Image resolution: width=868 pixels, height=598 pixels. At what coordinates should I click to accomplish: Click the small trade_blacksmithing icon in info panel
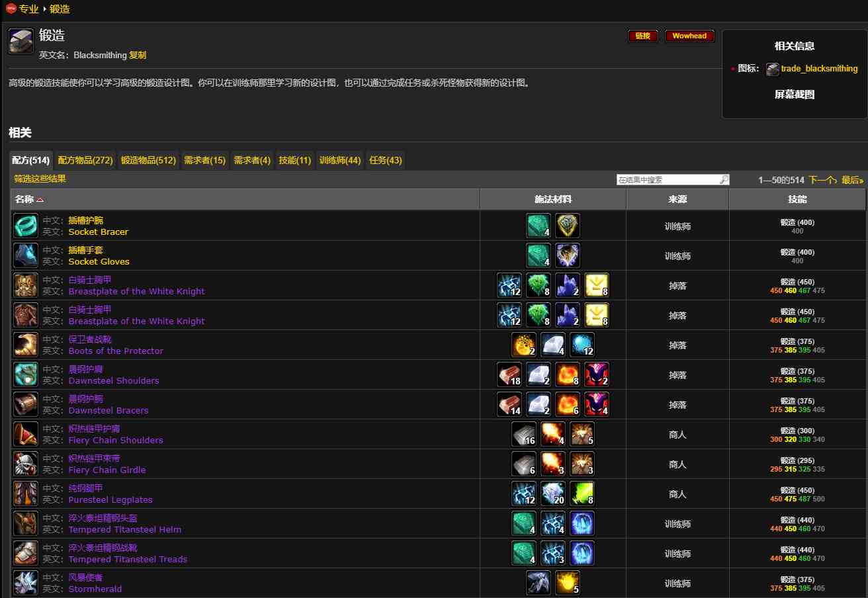(x=772, y=69)
